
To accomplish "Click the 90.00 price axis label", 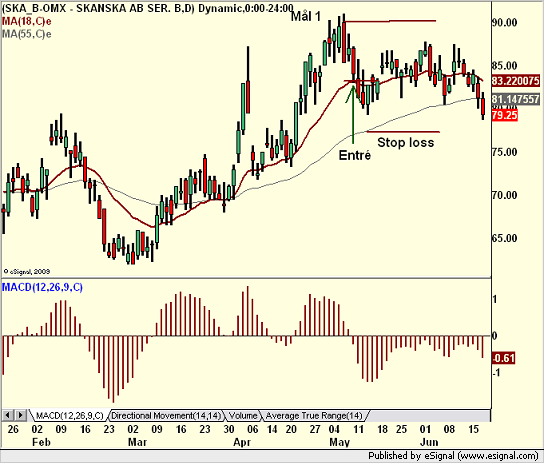I will [x=504, y=23].
